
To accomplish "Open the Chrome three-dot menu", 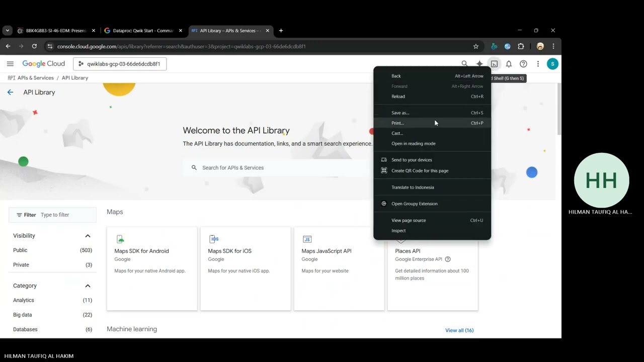I will click(x=553, y=46).
